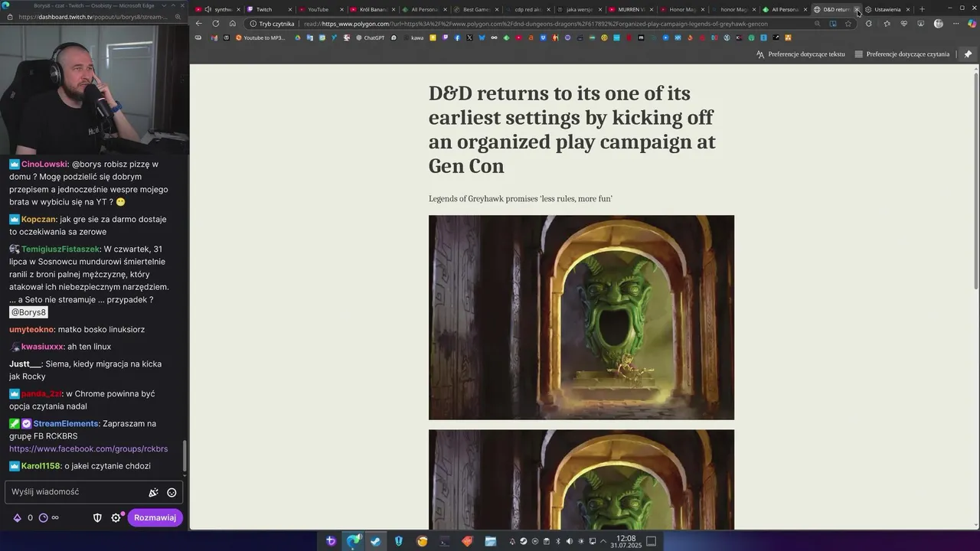Click the channel points icon next to infinity
Screen dimensions: 980x551
tap(44, 518)
